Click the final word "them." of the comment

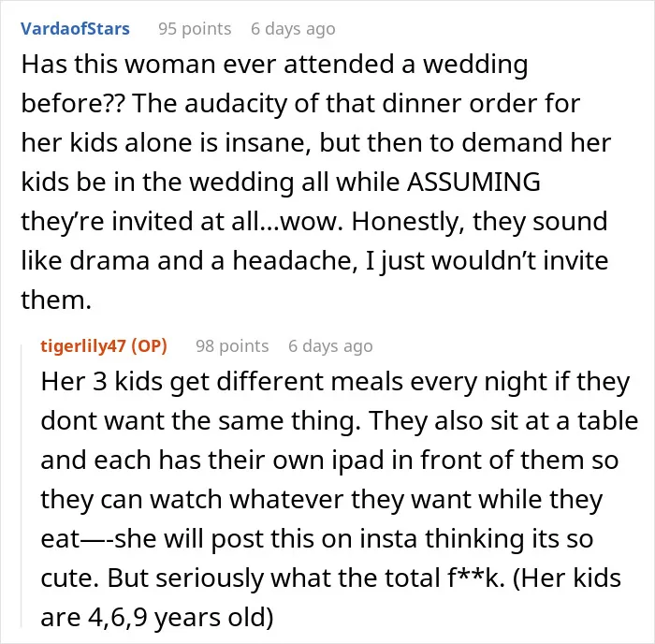tap(56, 300)
